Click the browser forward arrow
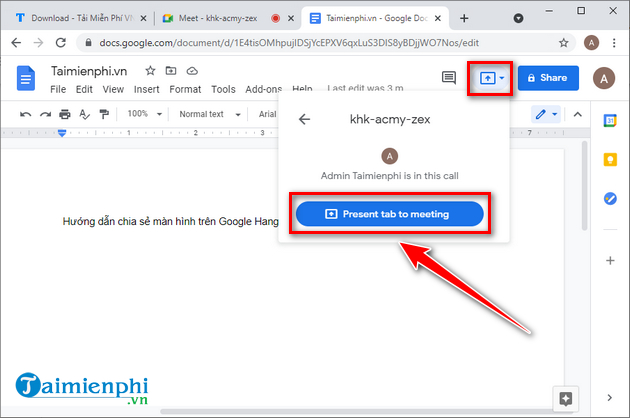The width and height of the screenshot is (630, 418). [38, 43]
